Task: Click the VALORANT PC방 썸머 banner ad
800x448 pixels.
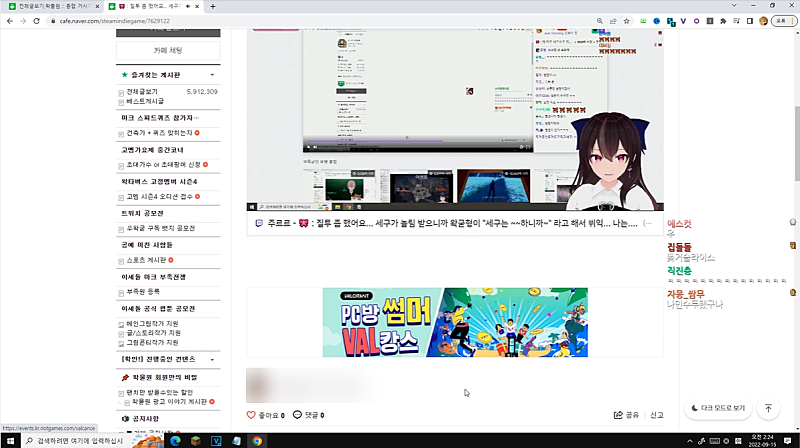Action: 455,322
